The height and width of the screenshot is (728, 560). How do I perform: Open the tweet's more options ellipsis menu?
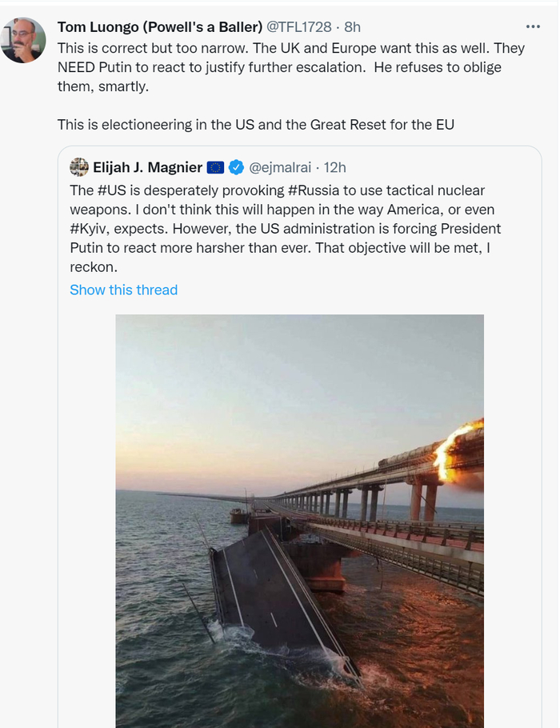click(x=533, y=26)
